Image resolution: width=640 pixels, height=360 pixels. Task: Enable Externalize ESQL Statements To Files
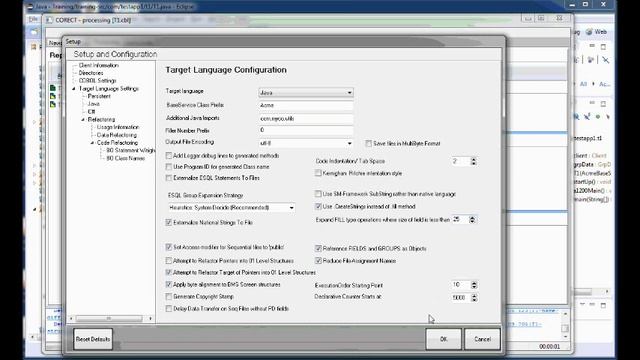click(169, 178)
